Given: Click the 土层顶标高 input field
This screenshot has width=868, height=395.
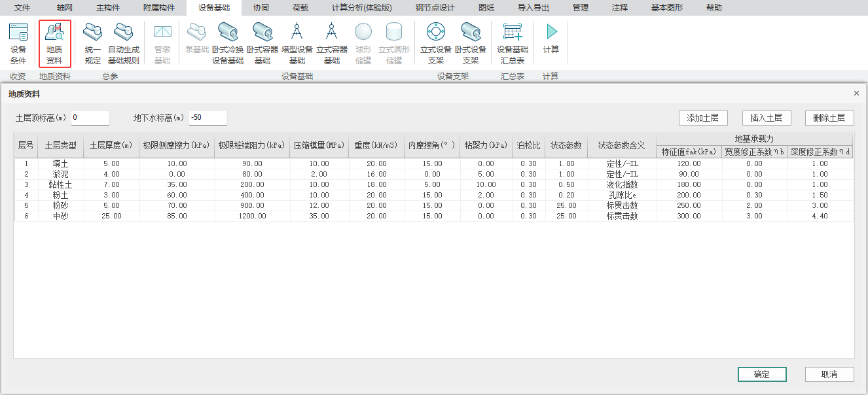Looking at the screenshot, I should [x=90, y=118].
